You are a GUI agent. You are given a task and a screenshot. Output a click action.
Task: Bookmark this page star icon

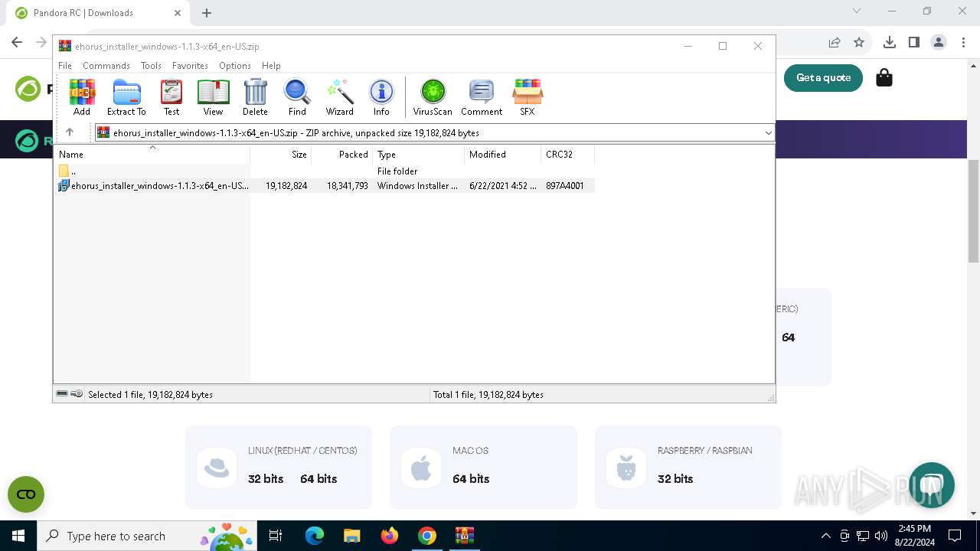point(859,42)
